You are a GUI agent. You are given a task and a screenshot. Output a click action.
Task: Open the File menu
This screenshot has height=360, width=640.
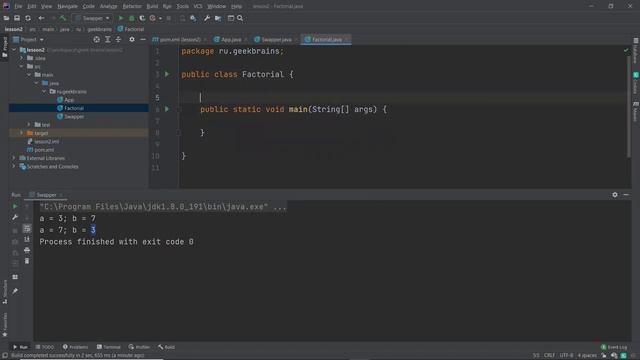point(18,6)
